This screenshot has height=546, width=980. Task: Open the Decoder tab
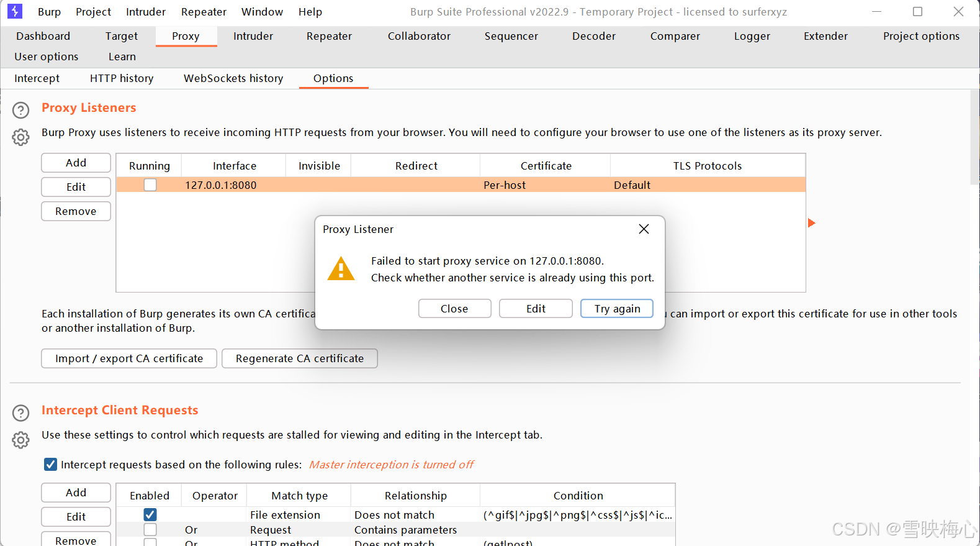point(594,36)
